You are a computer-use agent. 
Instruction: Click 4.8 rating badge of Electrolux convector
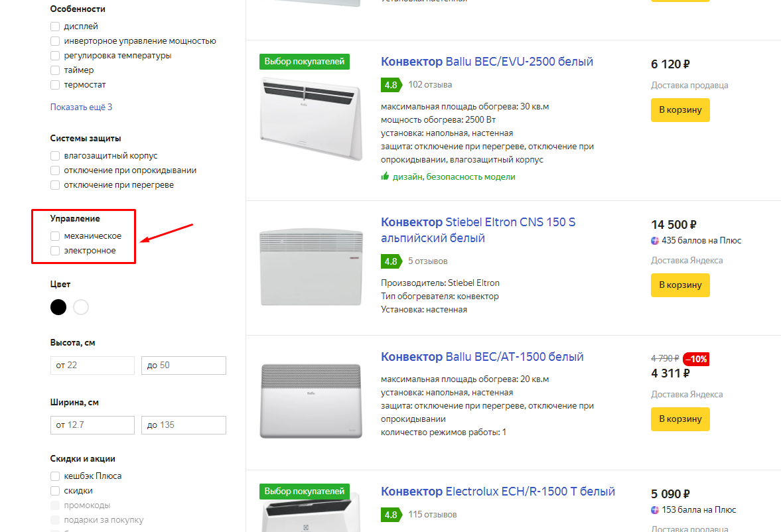[391, 515]
